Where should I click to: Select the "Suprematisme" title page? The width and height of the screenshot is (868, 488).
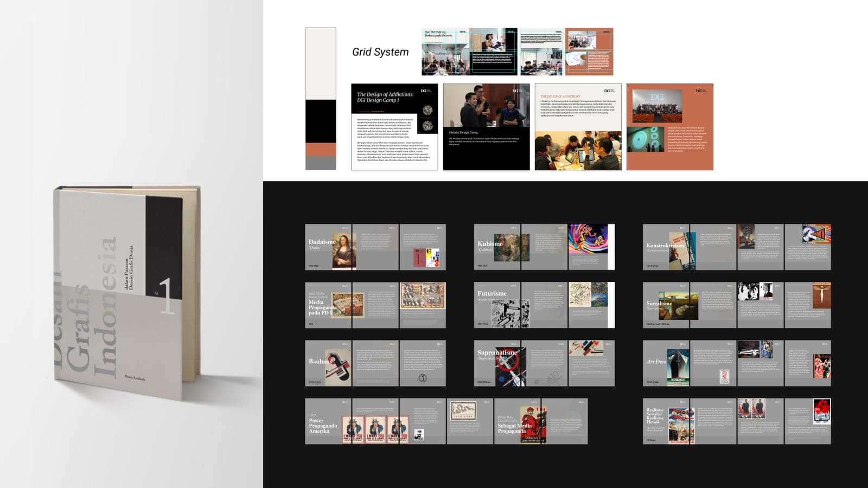[x=497, y=363]
